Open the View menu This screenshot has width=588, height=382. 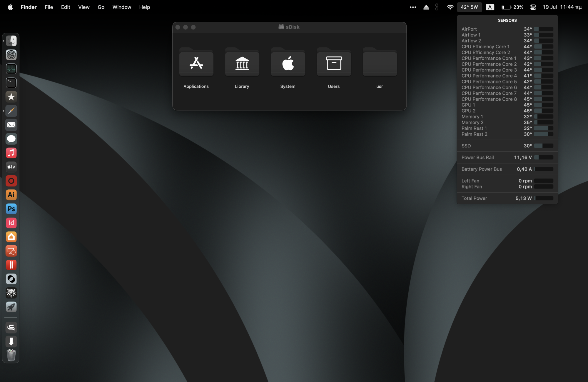[x=84, y=7]
